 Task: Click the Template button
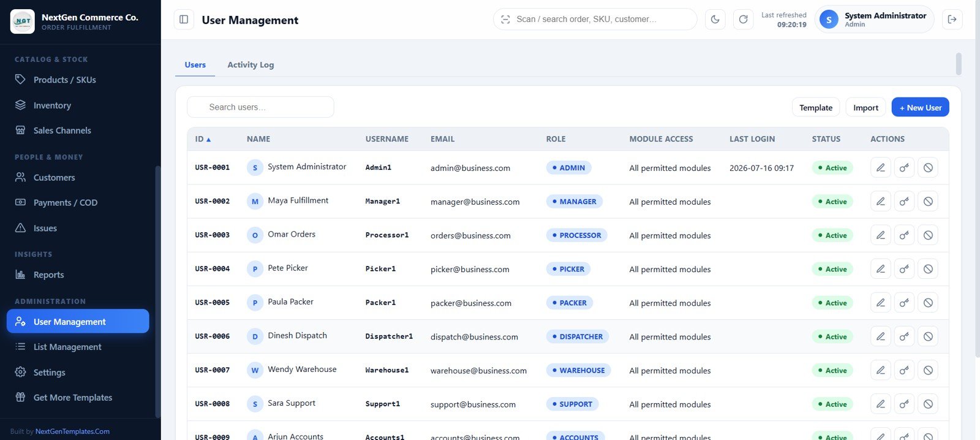(816, 107)
